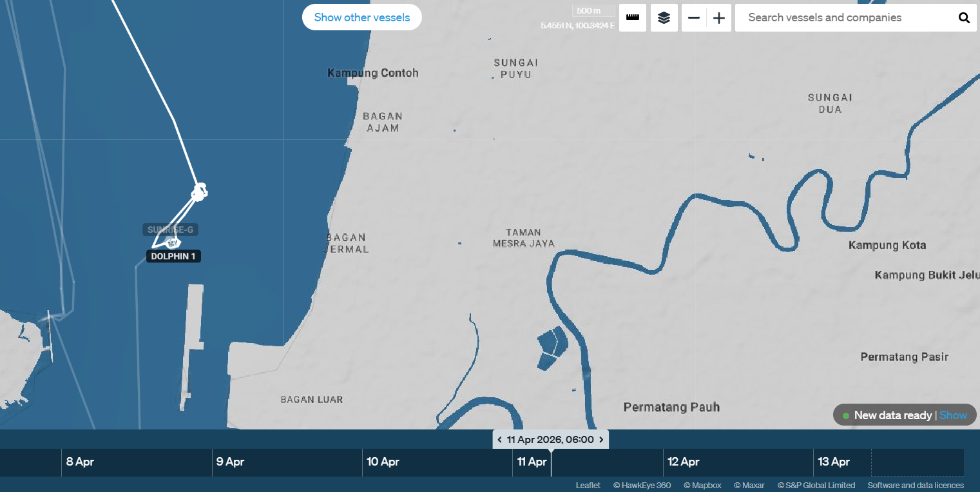Zoom out using the minus button
Viewport: 980px width, 492px height.
(x=694, y=17)
